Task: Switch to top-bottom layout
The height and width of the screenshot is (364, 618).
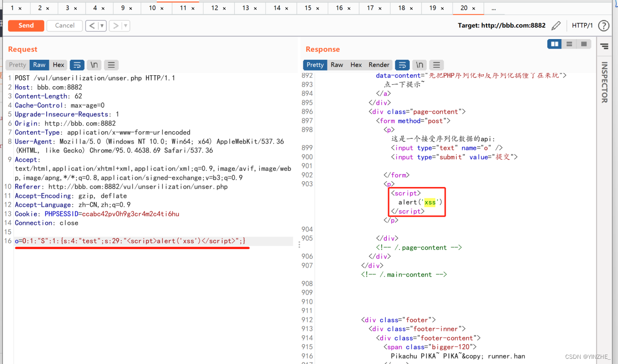Action: (x=569, y=44)
